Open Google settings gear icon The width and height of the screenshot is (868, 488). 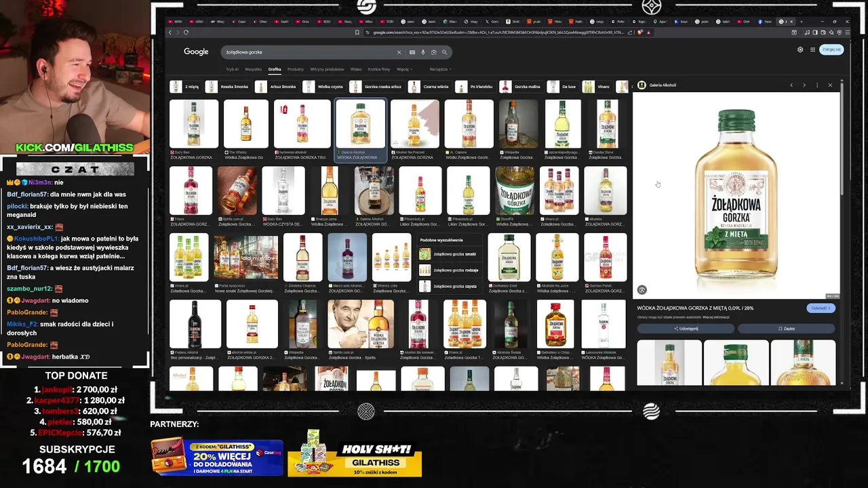[800, 49]
